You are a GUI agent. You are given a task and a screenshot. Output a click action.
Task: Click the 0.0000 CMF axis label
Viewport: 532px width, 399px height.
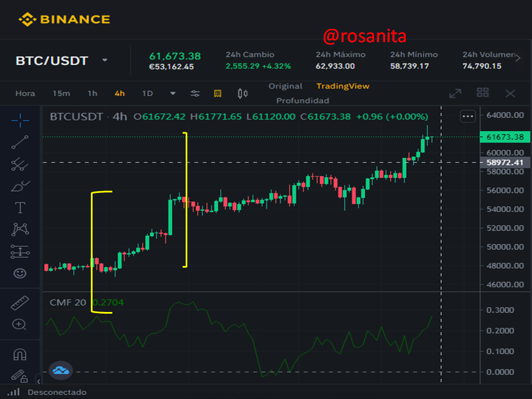coord(500,372)
